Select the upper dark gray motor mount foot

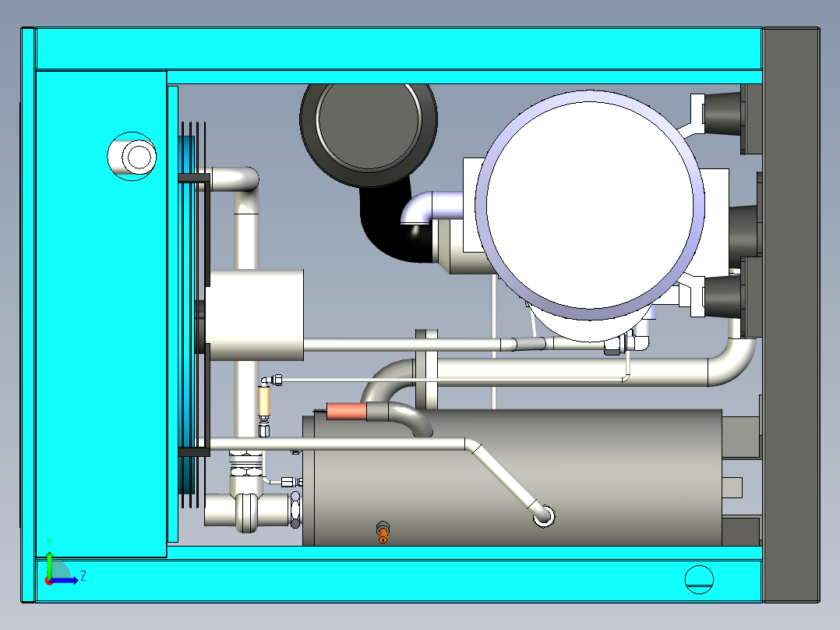[x=723, y=114]
